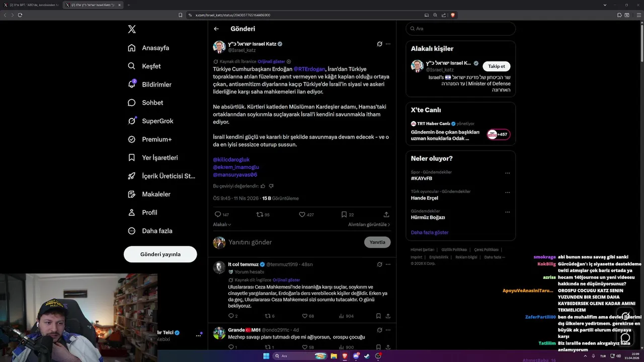
Task: Open @RTErdogan mention link
Action: [309, 69]
